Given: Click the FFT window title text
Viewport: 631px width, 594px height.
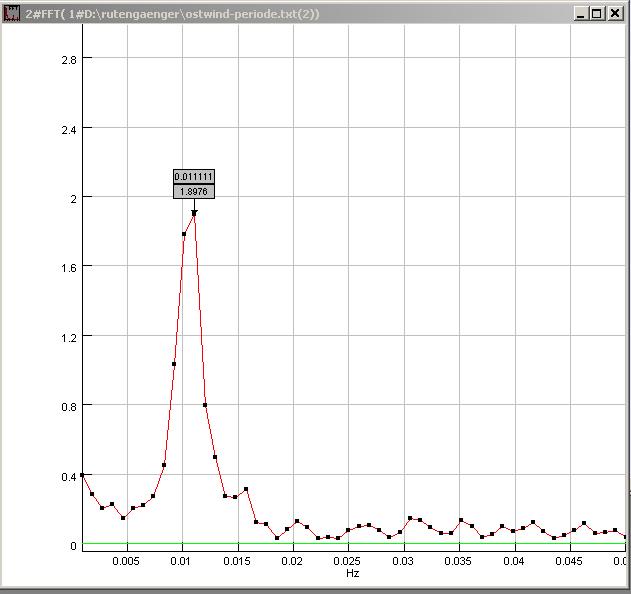Looking at the screenshot, I should coord(172,14).
